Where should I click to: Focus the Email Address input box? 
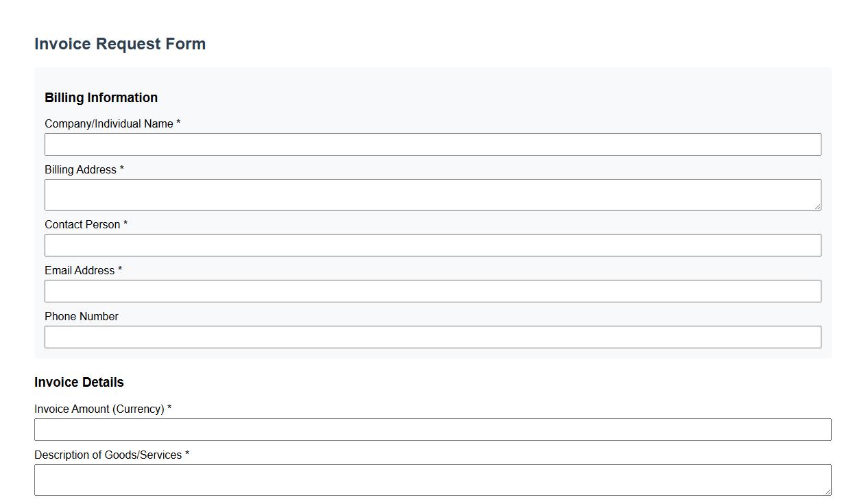tap(432, 291)
